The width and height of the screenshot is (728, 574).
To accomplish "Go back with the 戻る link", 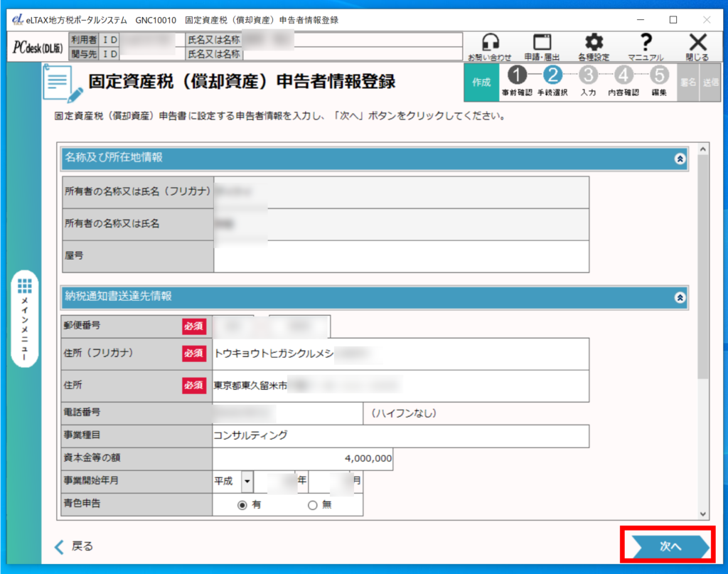I will 75,546.
